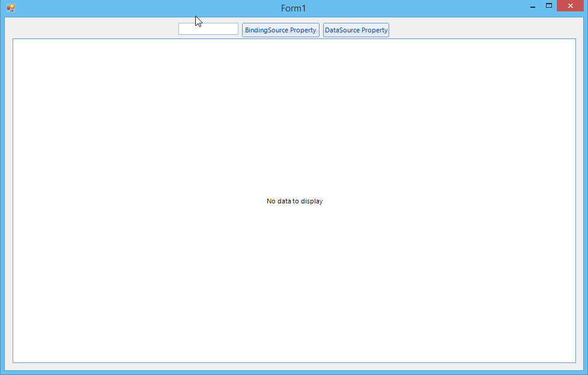
Task: Minimize the Form1 window
Action: tap(533, 6)
